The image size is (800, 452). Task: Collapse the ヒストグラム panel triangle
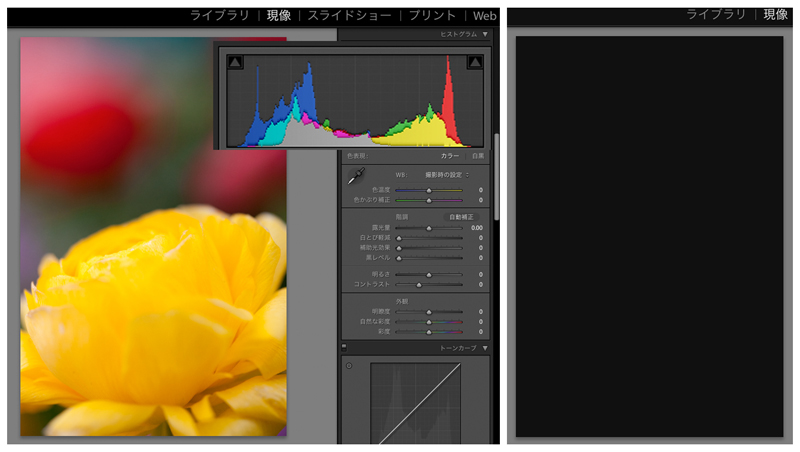485,34
